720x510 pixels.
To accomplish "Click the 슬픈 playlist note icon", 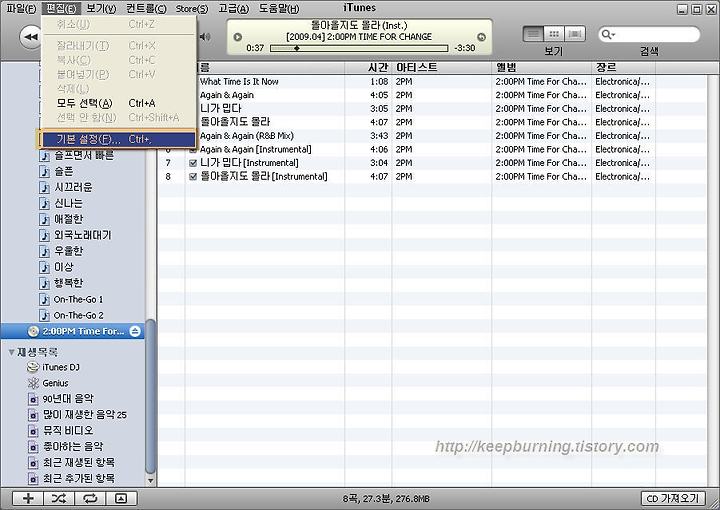I will pos(45,171).
